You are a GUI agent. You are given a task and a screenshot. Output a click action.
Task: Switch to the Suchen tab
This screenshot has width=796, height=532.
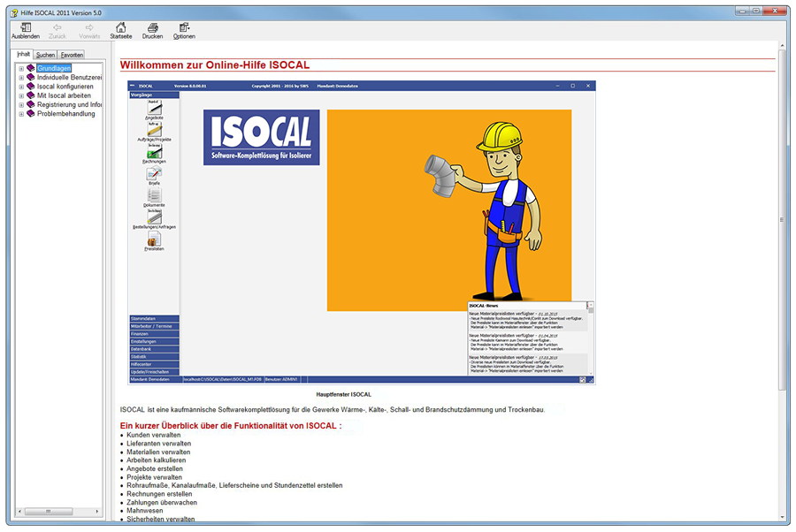pos(45,55)
